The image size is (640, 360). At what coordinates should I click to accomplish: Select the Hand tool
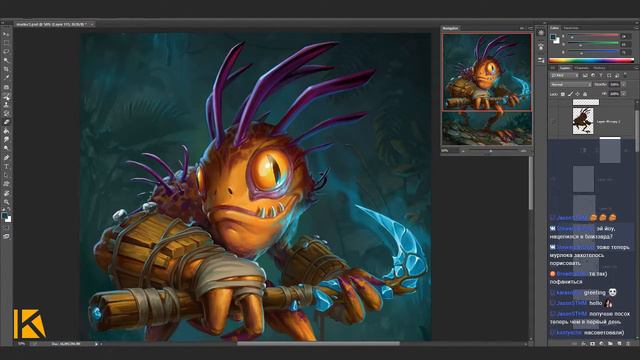click(x=6, y=193)
